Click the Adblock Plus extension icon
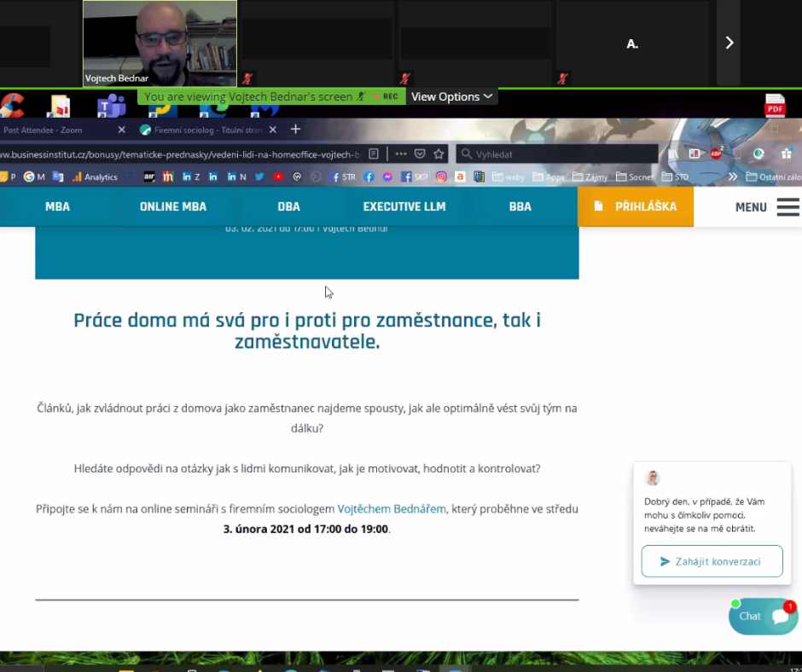This screenshot has height=672, width=802. (717, 154)
